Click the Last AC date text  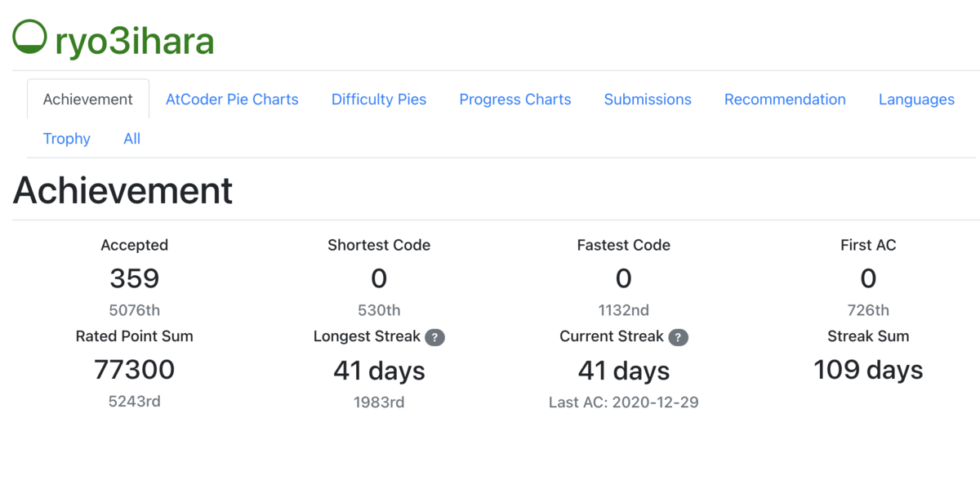click(x=624, y=402)
